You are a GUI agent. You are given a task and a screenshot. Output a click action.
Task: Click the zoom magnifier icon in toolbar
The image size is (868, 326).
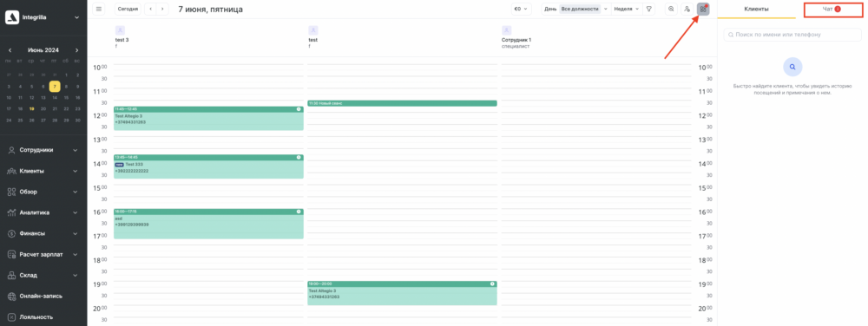click(x=671, y=9)
